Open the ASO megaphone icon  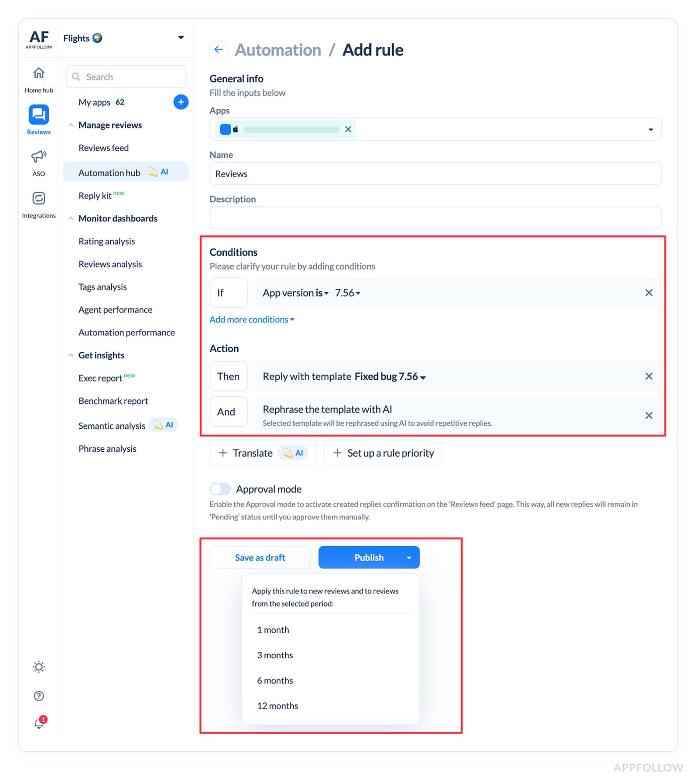(x=39, y=157)
